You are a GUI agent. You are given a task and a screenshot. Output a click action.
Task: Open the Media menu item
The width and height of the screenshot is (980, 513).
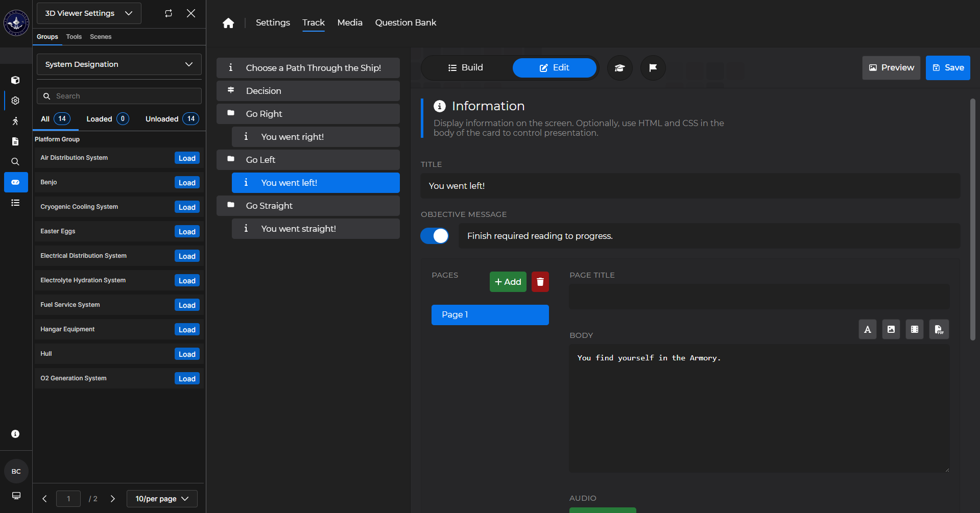(x=350, y=22)
